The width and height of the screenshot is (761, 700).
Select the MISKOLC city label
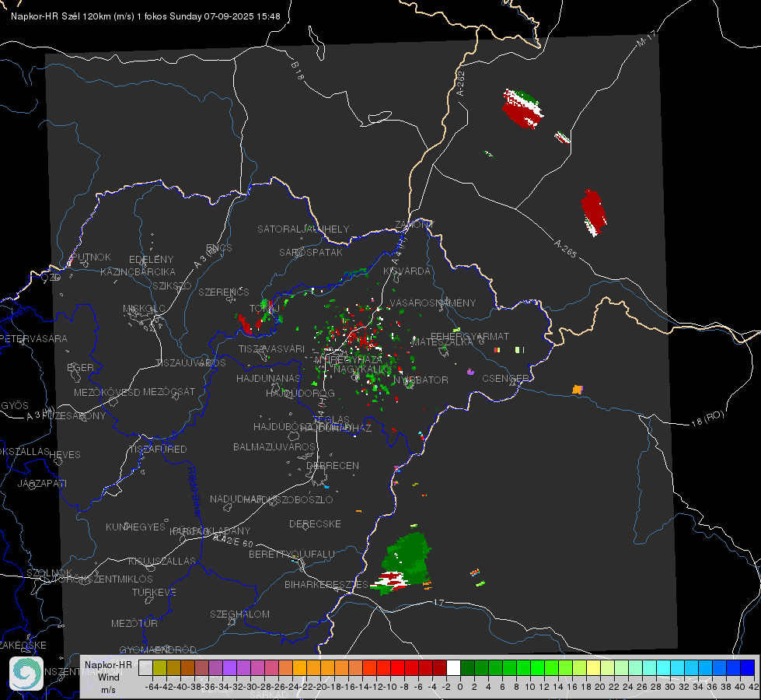click(x=144, y=309)
